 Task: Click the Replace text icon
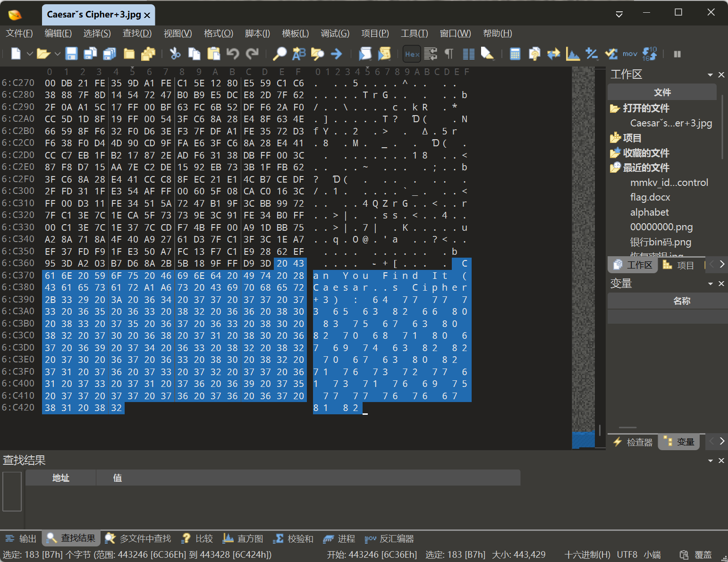coord(299,54)
